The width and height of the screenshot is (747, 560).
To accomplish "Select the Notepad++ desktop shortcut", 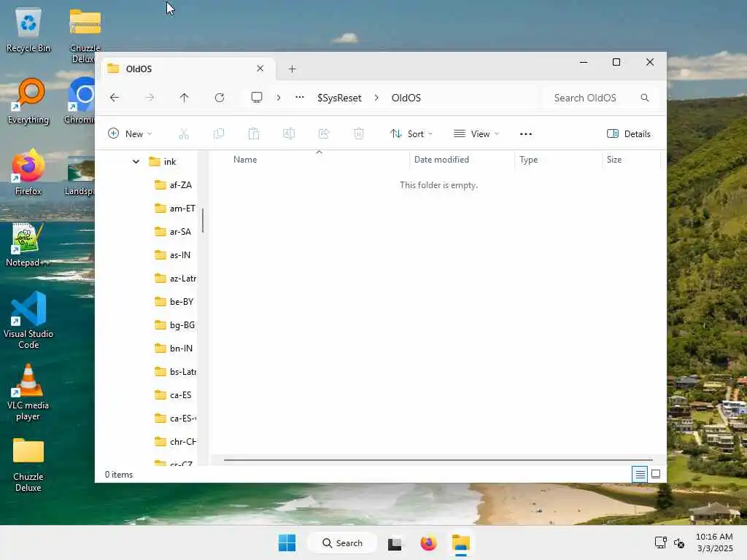I will [x=28, y=244].
